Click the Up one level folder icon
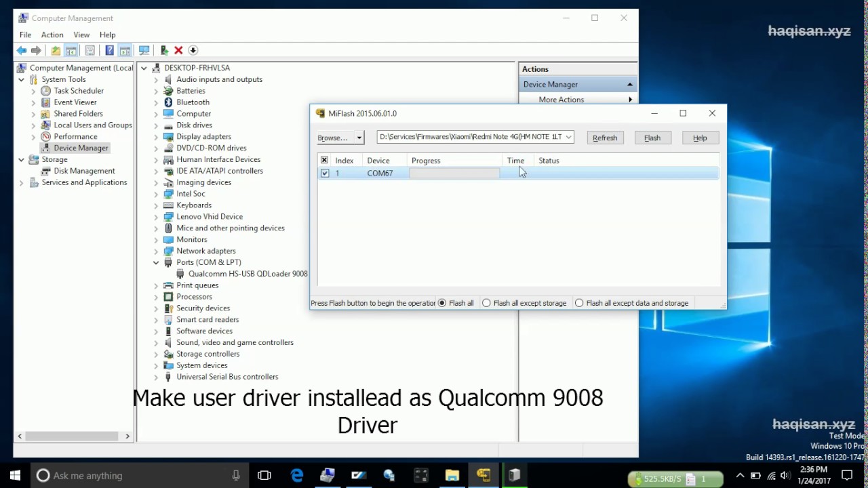Screen dimensions: 868x488 pyautogui.click(x=56, y=50)
